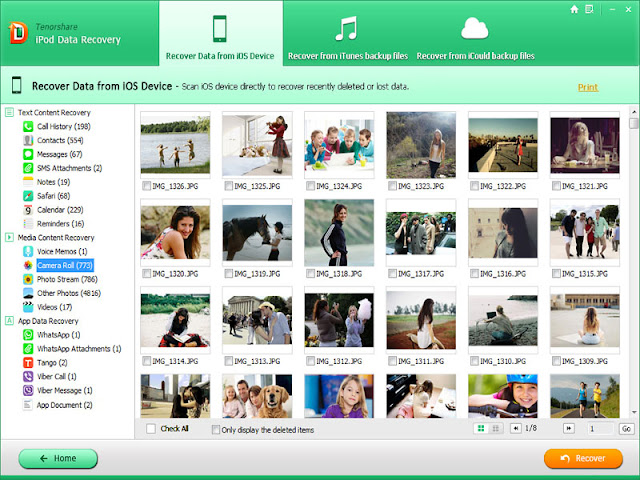640x480 pixels.
Task: Open Call History icon in sidebar
Action: coord(28,127)
